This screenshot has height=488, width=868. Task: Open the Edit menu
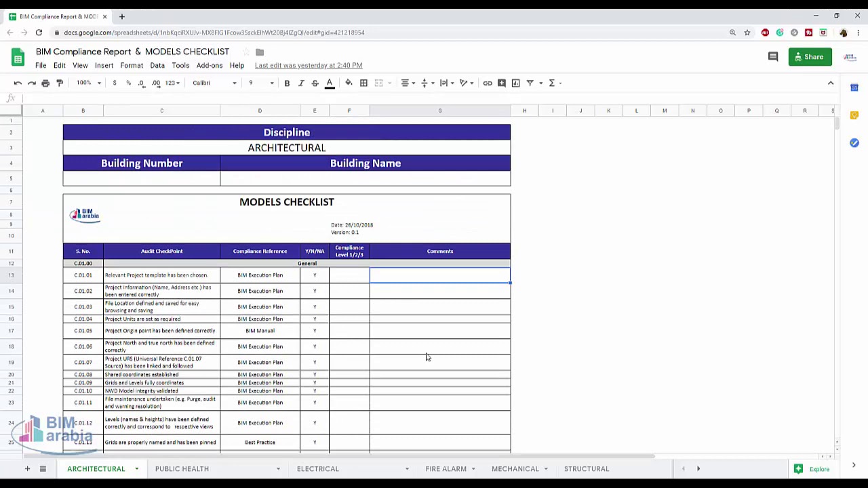pyautogui.click(x=60, y=65)
